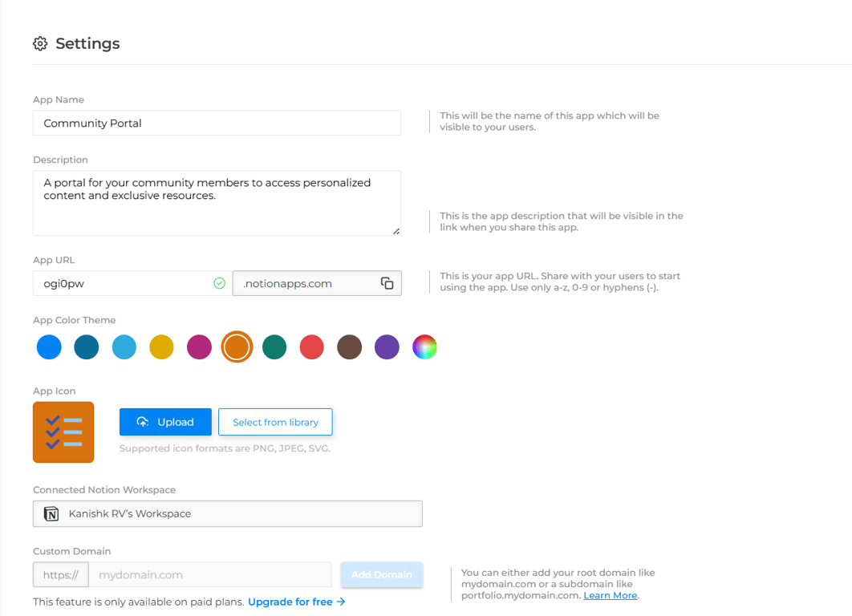Click the orange checklist app icon
852x616 pixels.
[63, 432]
